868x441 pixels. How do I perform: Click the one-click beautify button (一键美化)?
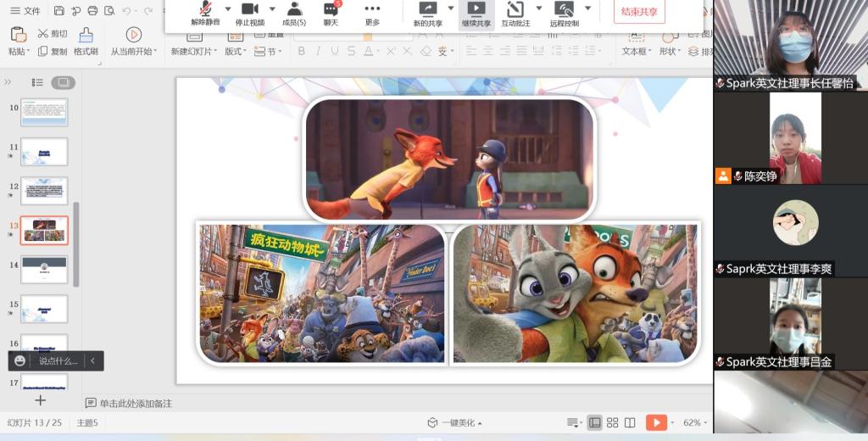pyautogui.click(x=455, y=422)
